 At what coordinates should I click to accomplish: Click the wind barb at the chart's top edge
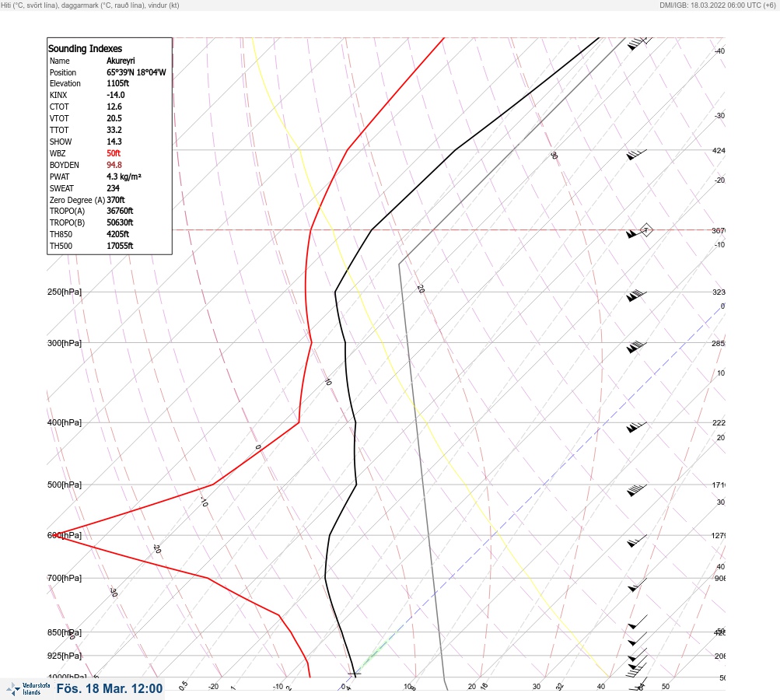click(638, 44)
